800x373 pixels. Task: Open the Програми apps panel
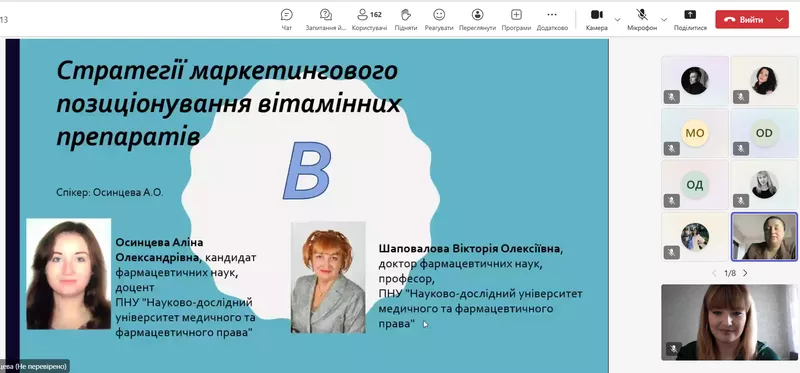tap(516, 19)
